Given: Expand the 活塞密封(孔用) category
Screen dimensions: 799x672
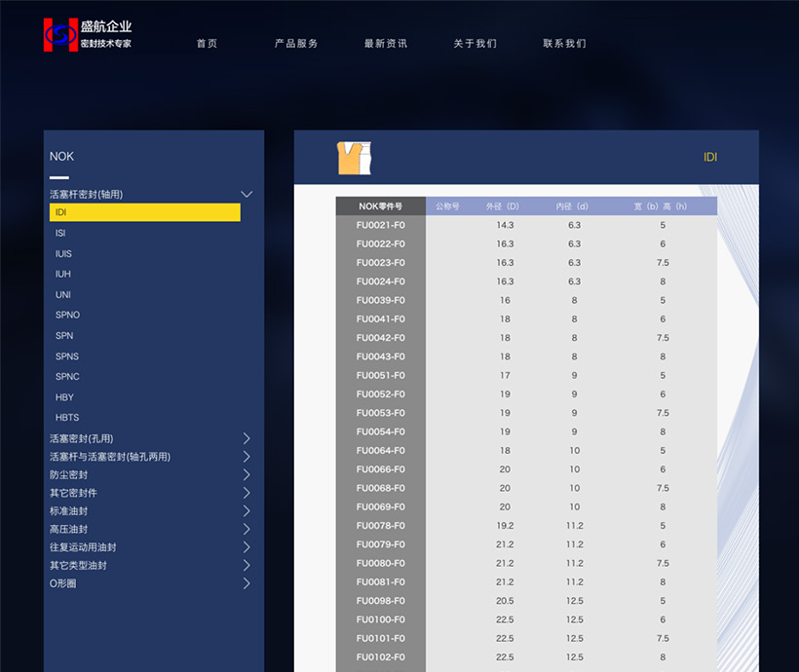Looking at the screenshot, I should (x=247, y=439).
